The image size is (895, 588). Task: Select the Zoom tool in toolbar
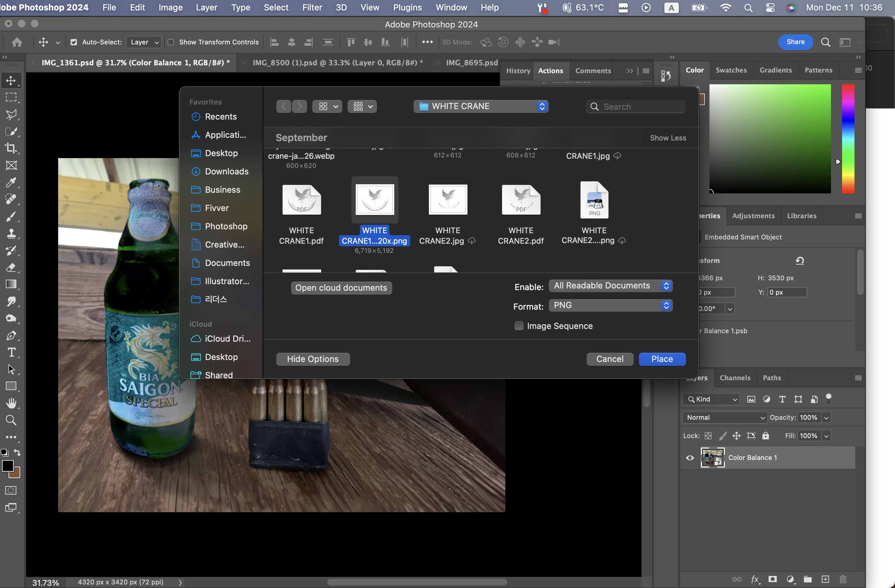pyautogui.click(x=11, y=420)
